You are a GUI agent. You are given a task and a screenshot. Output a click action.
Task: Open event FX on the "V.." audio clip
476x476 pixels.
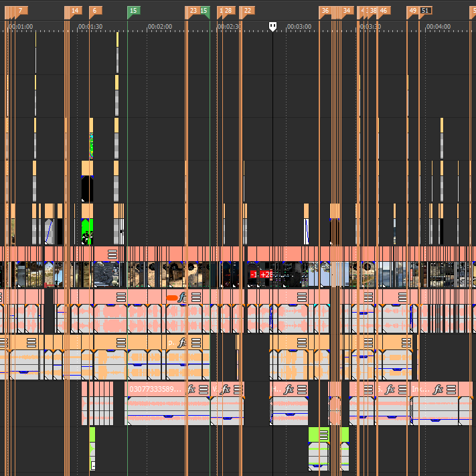(x=226, y=389)
